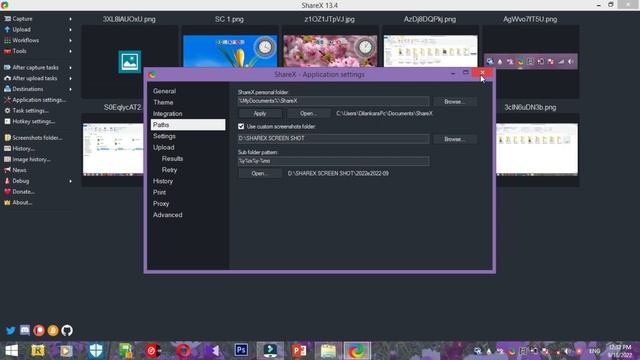Click the Image history icon

[7, 159]
